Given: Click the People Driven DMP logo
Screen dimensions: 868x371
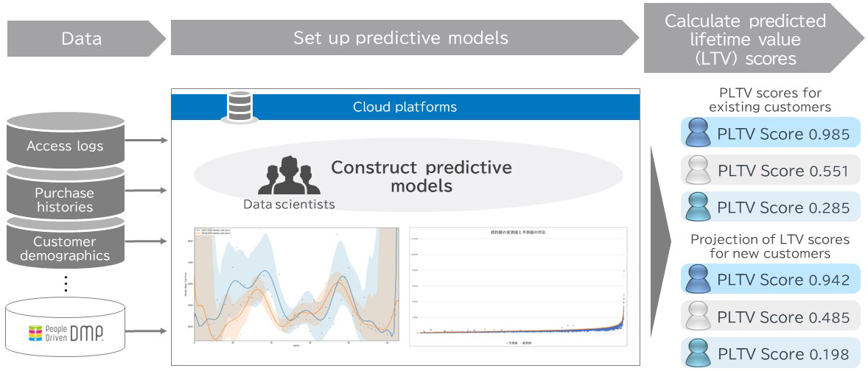Looking at the screenshot, I should (x=66, y=333).
